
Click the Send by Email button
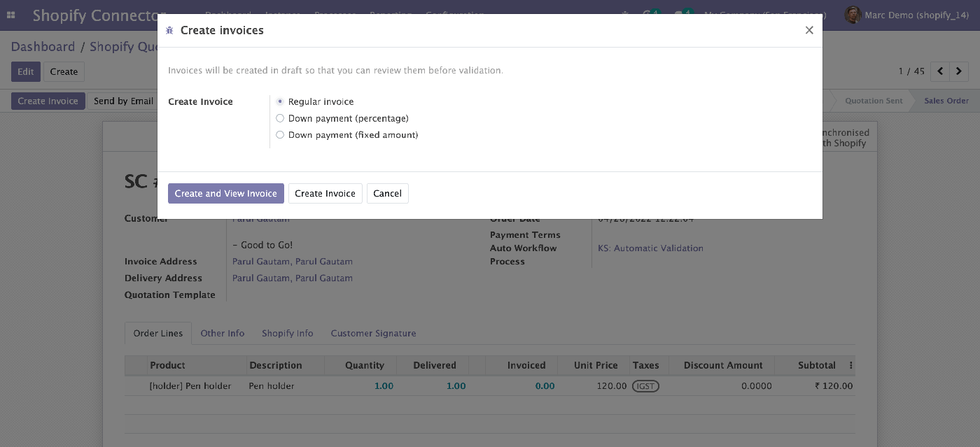[123, 101]
